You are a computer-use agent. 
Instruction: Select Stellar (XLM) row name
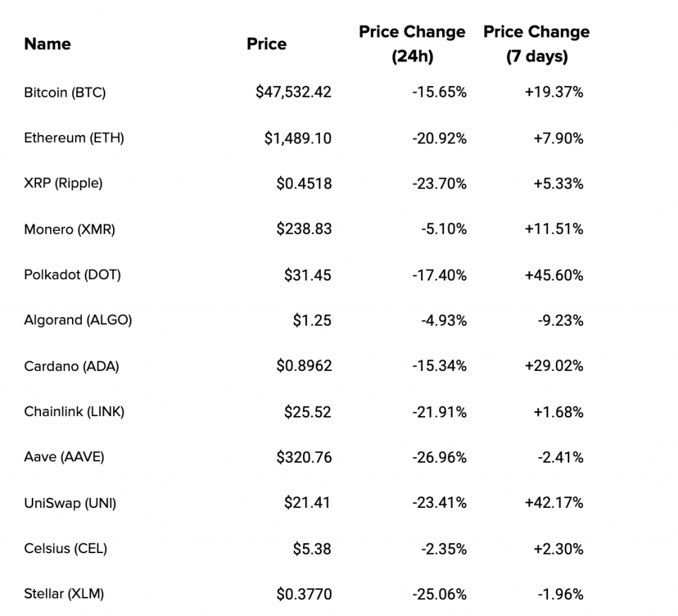(x=64, y=594)
